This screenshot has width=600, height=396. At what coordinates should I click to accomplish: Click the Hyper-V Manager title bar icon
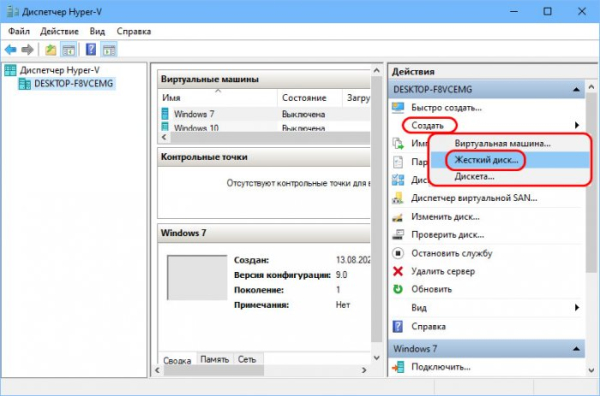click(12, 11)
